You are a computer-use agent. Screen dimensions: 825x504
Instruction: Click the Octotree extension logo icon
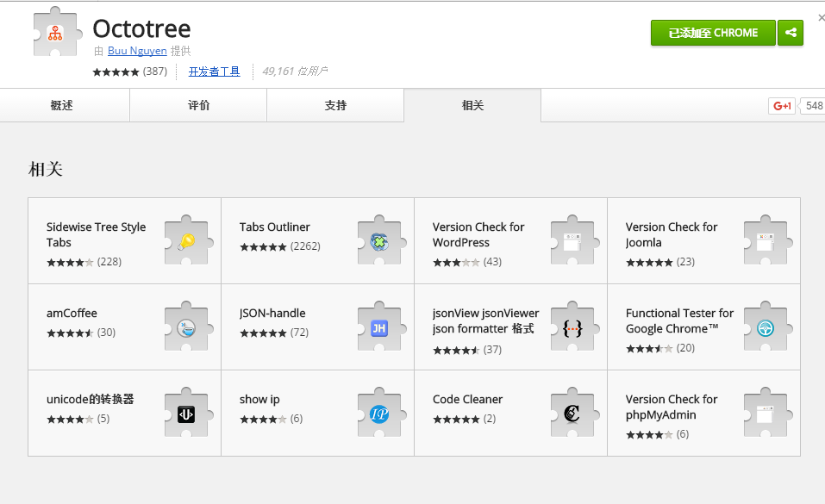click(x=55, y=33)
